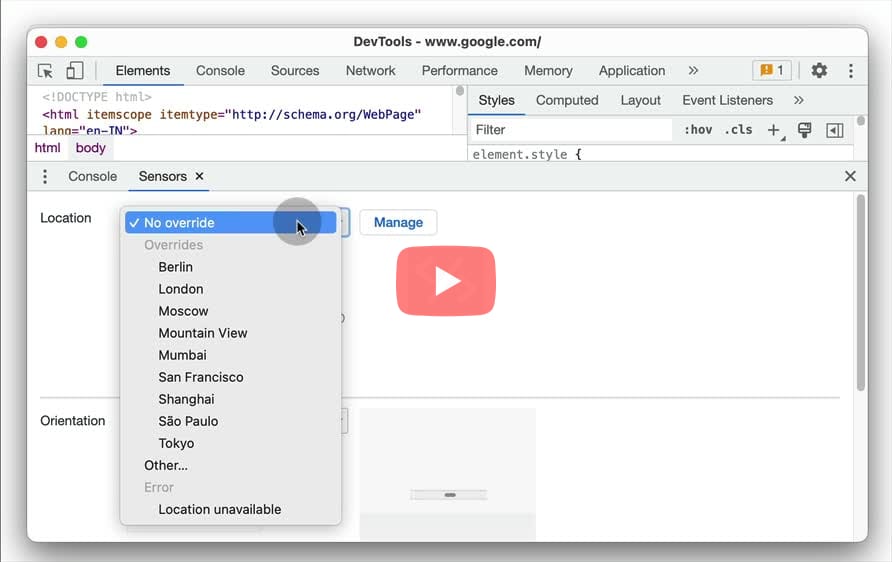892x562 pixels.
Task: Click the Sensors panel scrollbar
Action: (861, 293)
